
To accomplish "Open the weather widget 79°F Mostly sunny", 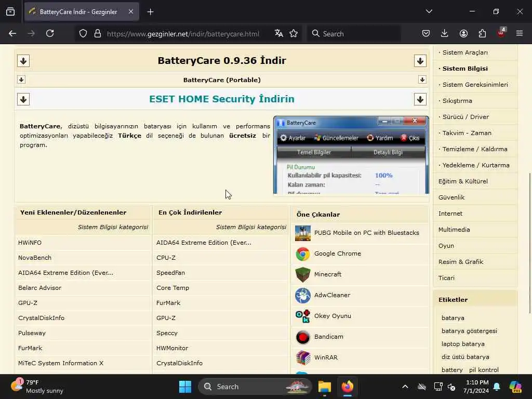I will [x=37, y=387].
